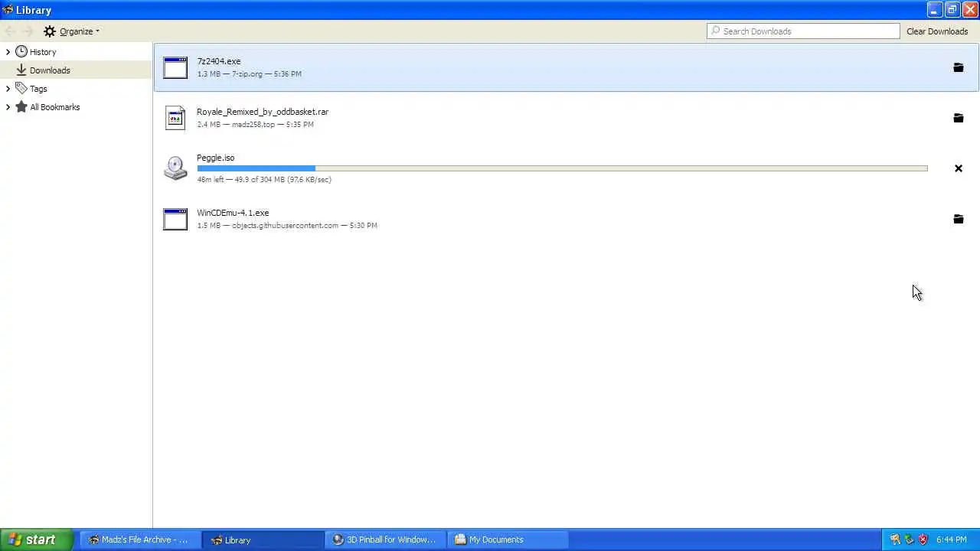Screen dimensions: 980x551
Task: Switch to Madz's File Archive taskbar window
Action: coord(139,540)
